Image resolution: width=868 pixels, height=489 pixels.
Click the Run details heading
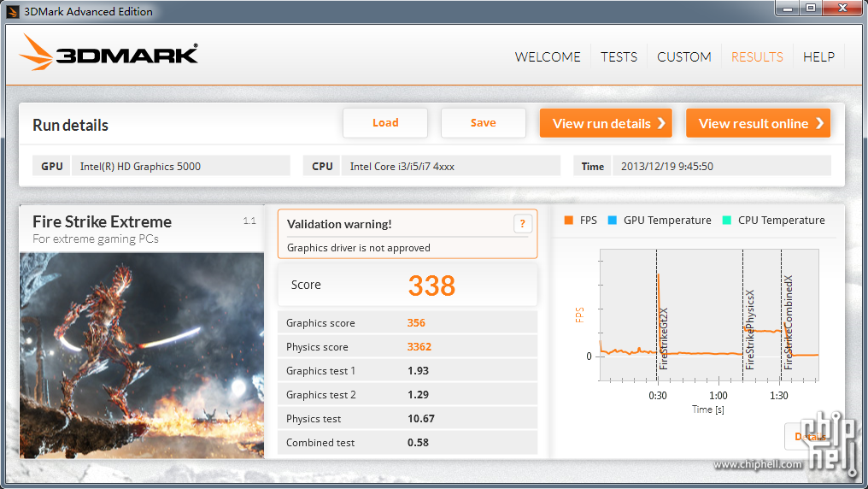(70, 125)
